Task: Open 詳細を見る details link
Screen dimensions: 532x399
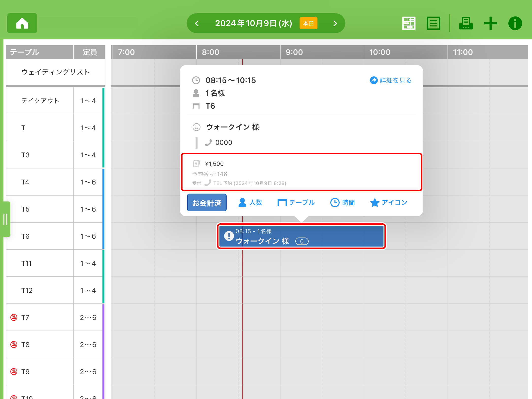Action: pos(391,80)
